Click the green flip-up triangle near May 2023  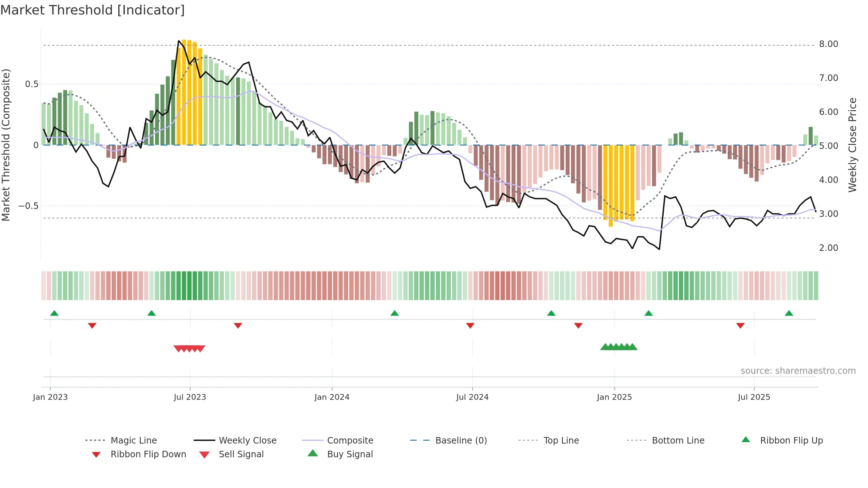click(152, 313)
